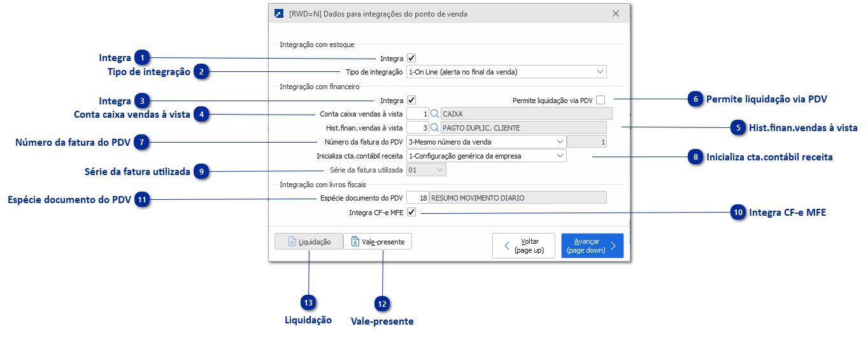Click the Integração com financeiro section label
The image size is (868, 338).
pos(320,86)
